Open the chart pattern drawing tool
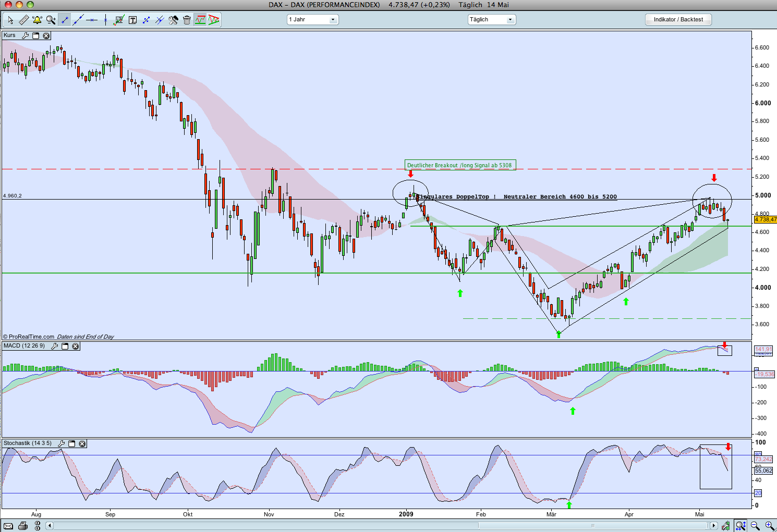The height and width of the screenshot is (532, 777). pyautogui.click(x=119, y=20)
